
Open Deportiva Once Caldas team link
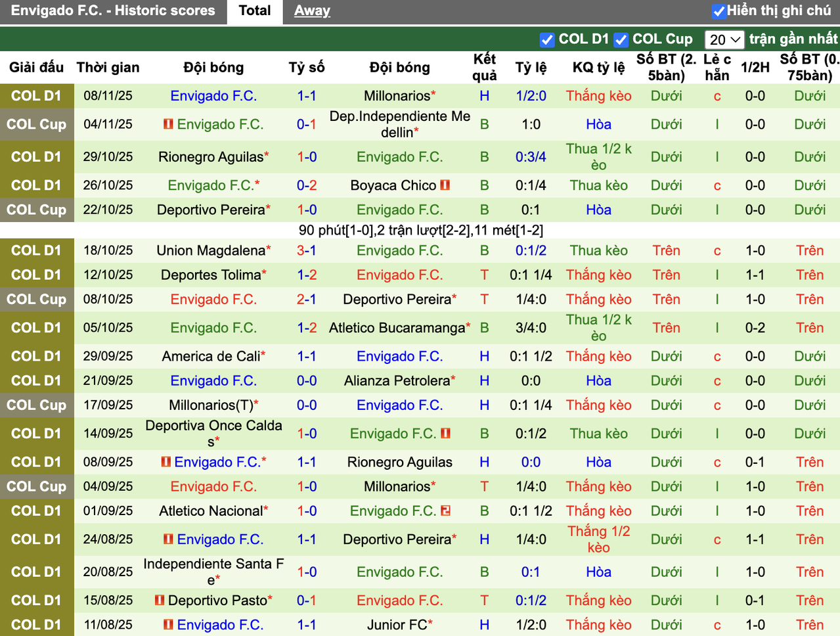pos(213,434)
